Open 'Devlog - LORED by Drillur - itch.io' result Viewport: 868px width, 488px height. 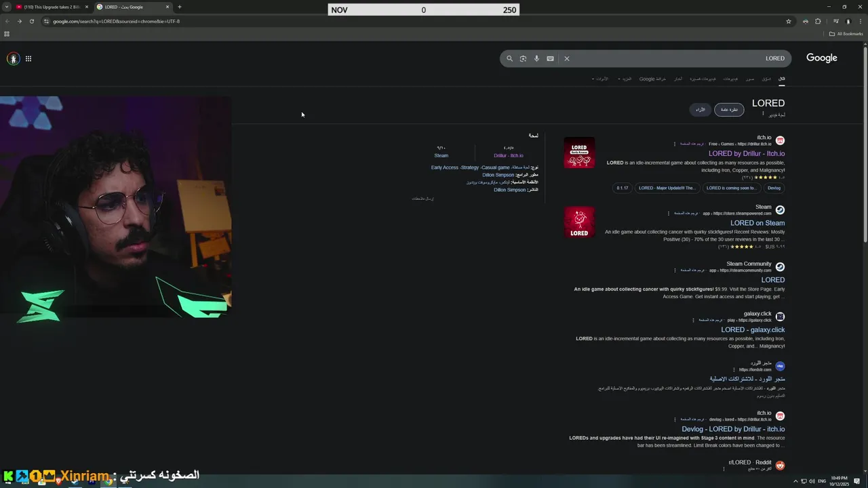click(733, 429)
